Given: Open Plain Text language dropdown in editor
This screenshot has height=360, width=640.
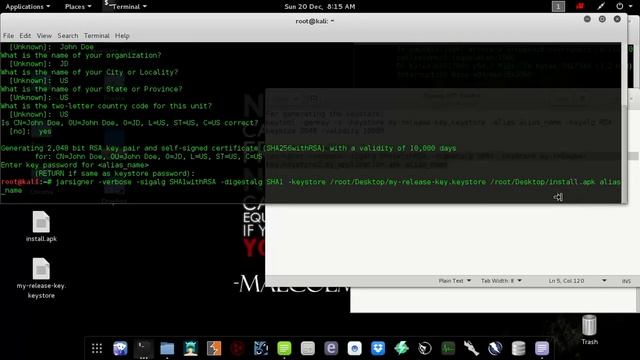Looking at the screenshot, I should click(454, 281).
